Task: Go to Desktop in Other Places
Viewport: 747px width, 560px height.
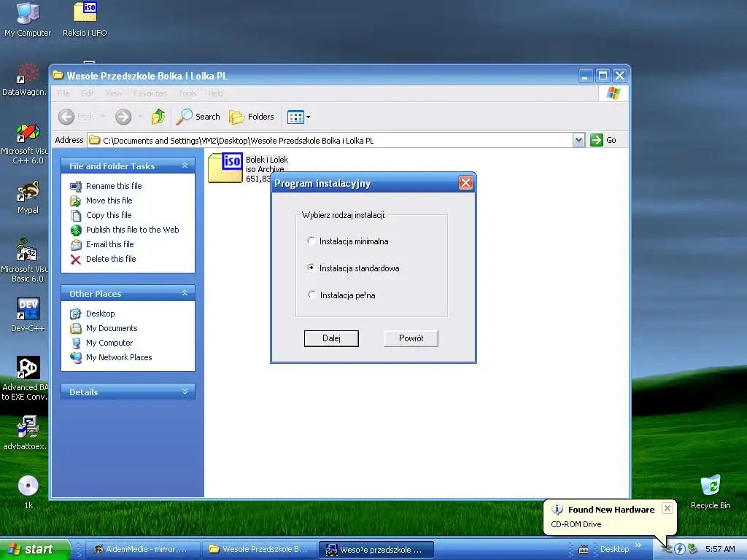Action: [100, 314]
